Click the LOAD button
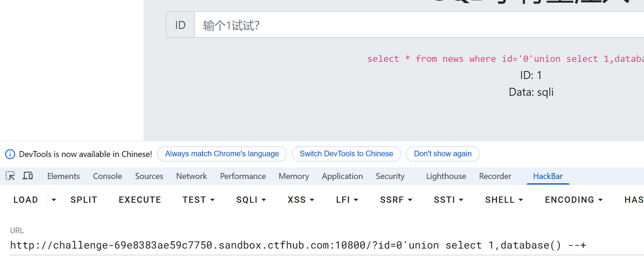The height and width of the screenshot is (258, 644). point(26,200)
